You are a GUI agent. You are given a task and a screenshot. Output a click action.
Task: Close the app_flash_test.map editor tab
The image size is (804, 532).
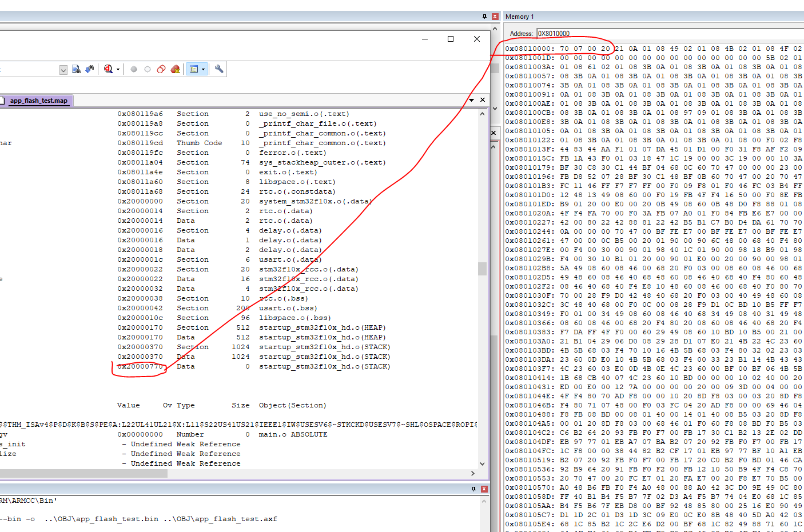pyautogui.click(x=483, y=100)
